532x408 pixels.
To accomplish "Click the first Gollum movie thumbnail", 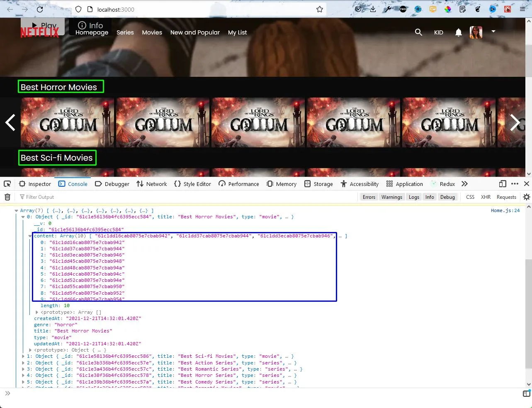I will coord(67,122).
